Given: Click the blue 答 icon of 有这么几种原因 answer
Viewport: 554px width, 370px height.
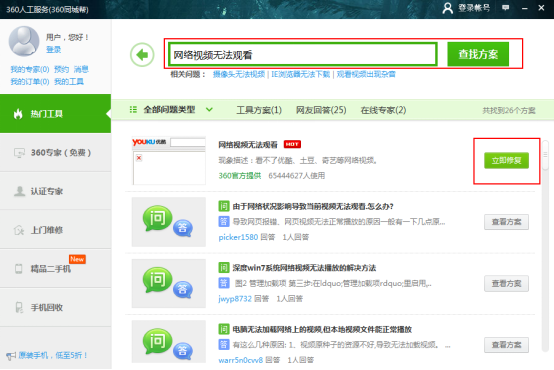Looking at the screenshot, I should [224, 344].
